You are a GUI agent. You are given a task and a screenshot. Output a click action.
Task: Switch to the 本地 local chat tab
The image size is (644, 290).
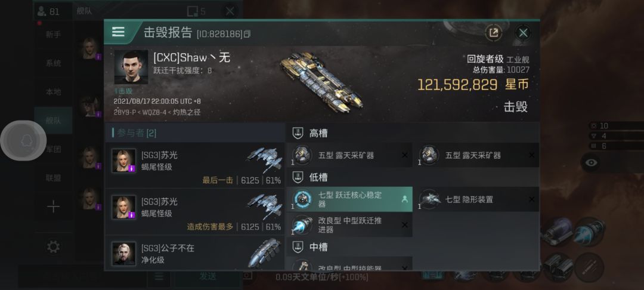[x=54, y=92]
